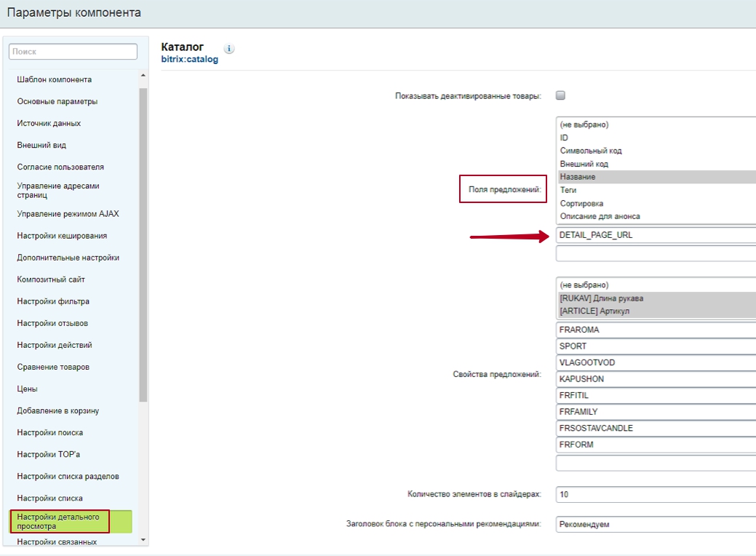Screen dimensions: 756x556
Task: Focus the Количество элементов в слайдерах field
Action: click(x=655, y=494)
